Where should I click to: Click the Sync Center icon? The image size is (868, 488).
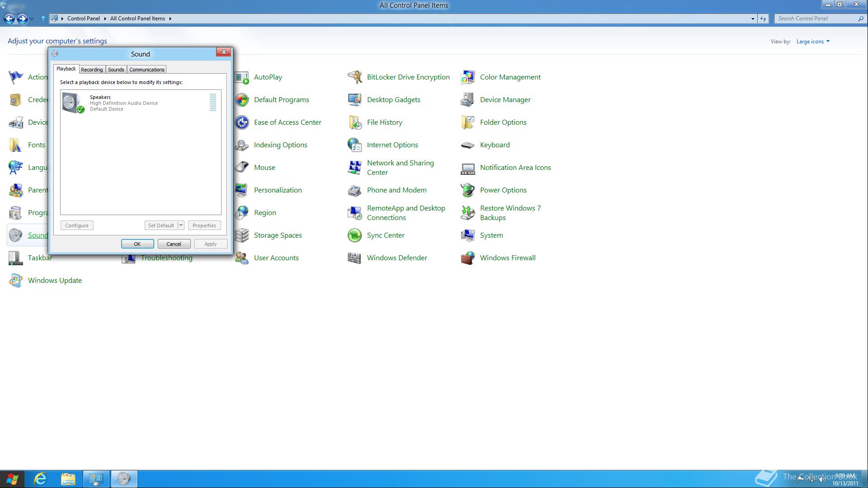click(x=355, y=235)
